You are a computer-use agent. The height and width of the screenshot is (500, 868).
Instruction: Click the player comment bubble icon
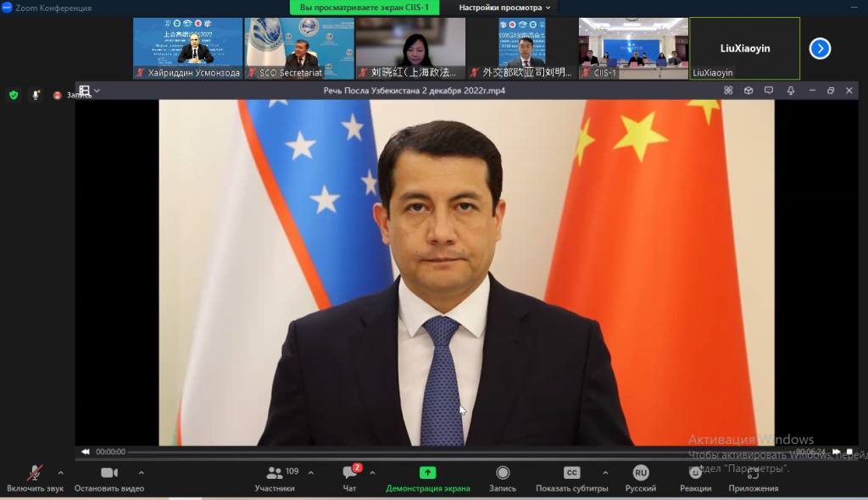pyautogui.click(x=769, y=91)
